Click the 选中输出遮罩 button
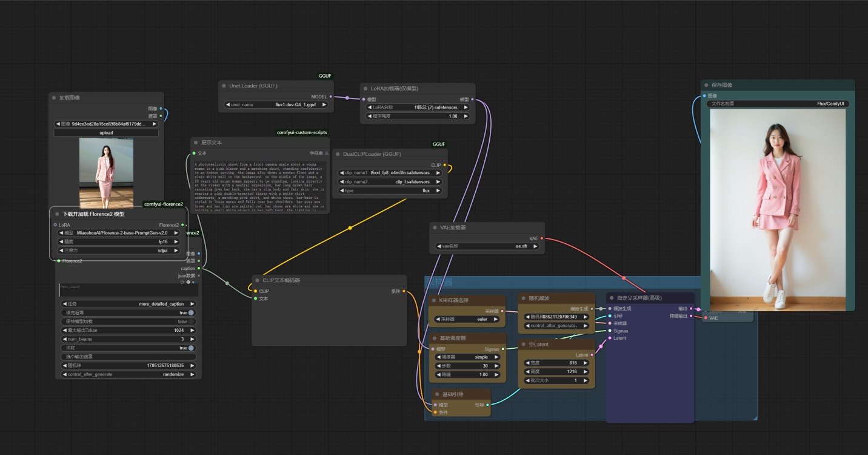This screenshot has width=868, height=455. point(128,357)
